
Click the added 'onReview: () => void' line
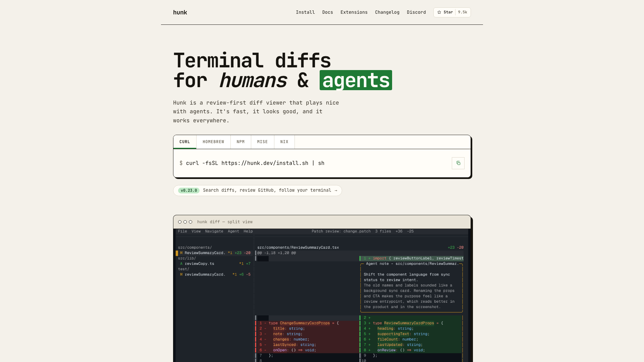point(411,350)
